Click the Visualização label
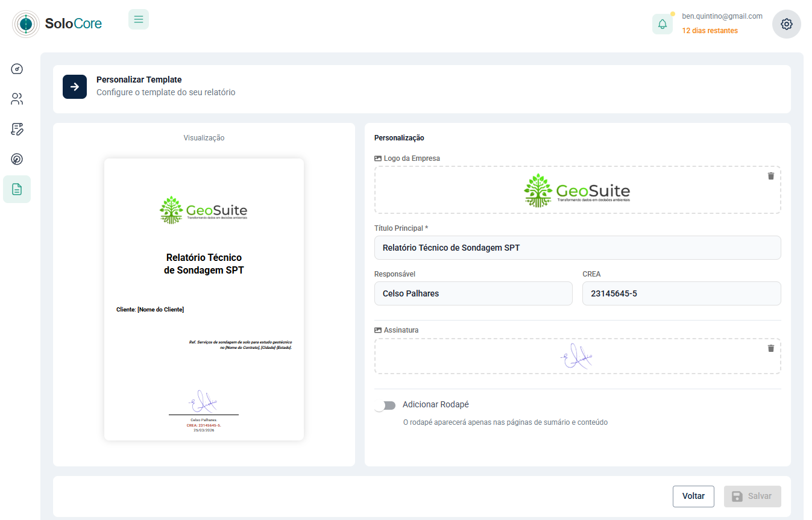The height and width of the screenshot is (520, 812). point(204,138)
